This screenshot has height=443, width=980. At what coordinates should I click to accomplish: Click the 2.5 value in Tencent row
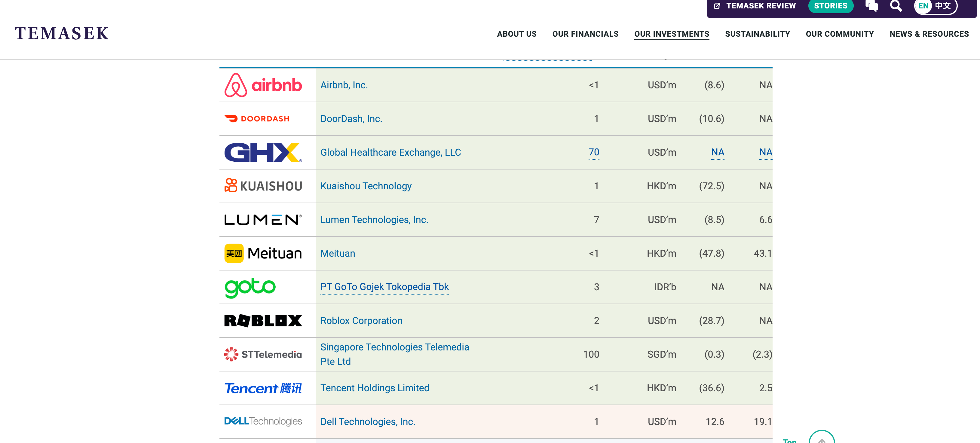765,388
